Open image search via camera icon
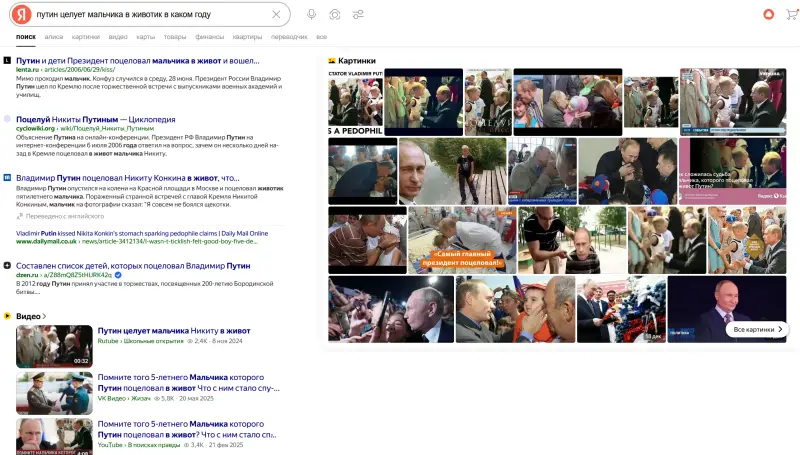 (x=335, y=14)
